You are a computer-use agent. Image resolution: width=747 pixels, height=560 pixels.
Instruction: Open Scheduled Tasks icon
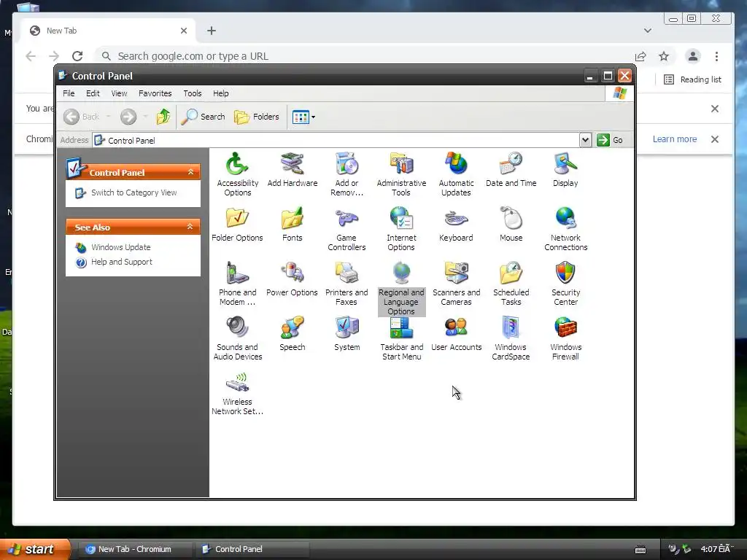(x=511, y=284)
